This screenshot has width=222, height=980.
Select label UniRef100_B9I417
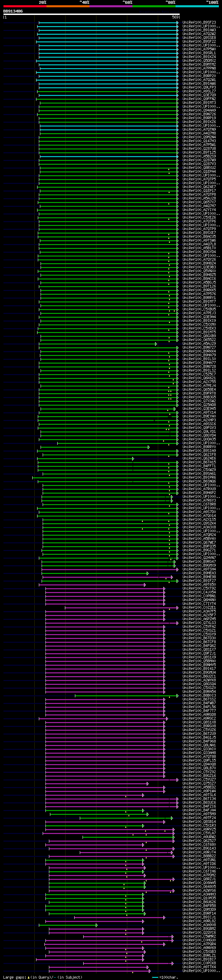click(199, 669)
